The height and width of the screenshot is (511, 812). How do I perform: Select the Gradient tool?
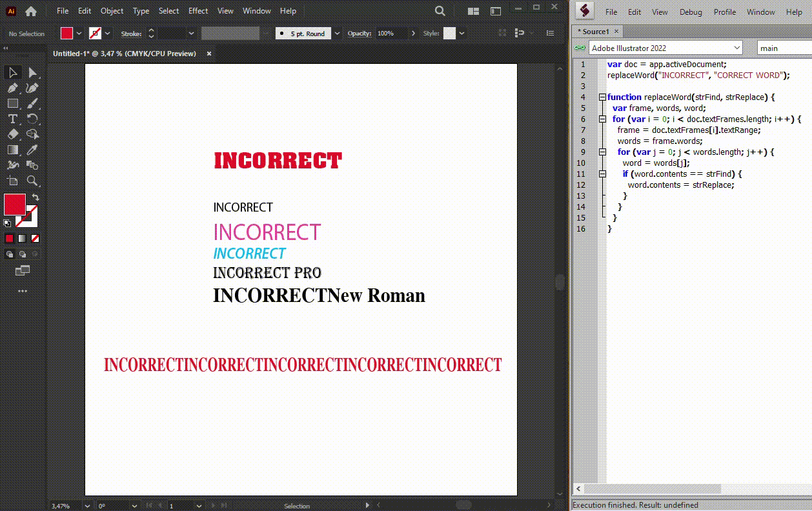click(x=12, y=150)
